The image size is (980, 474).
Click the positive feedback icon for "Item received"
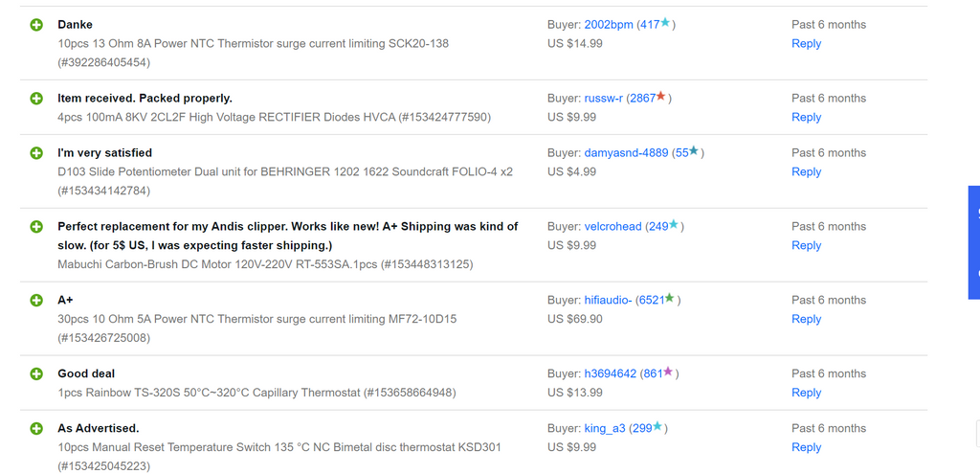click(x=36, y=99)
